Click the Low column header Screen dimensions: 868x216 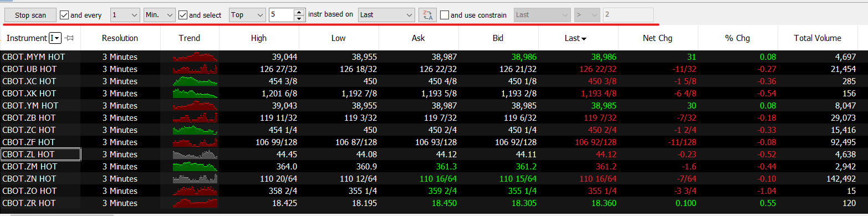[x=339, y=38]
